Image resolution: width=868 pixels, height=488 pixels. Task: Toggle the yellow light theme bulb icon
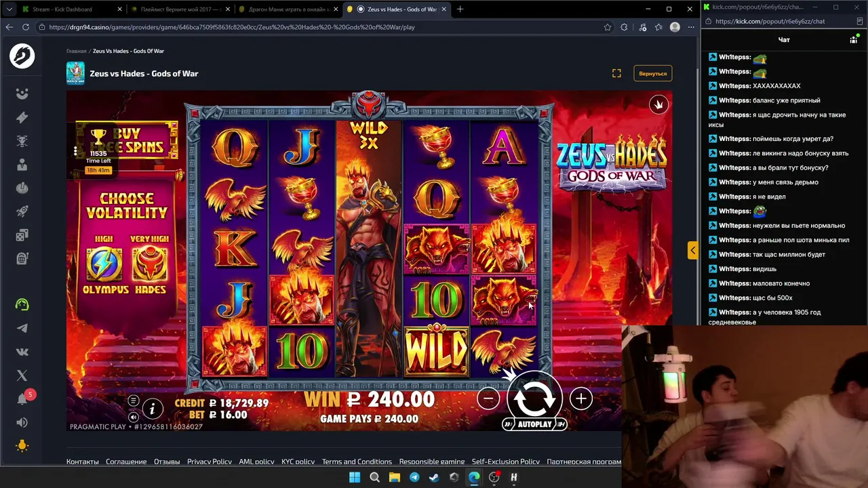click(x=22, y=446)
